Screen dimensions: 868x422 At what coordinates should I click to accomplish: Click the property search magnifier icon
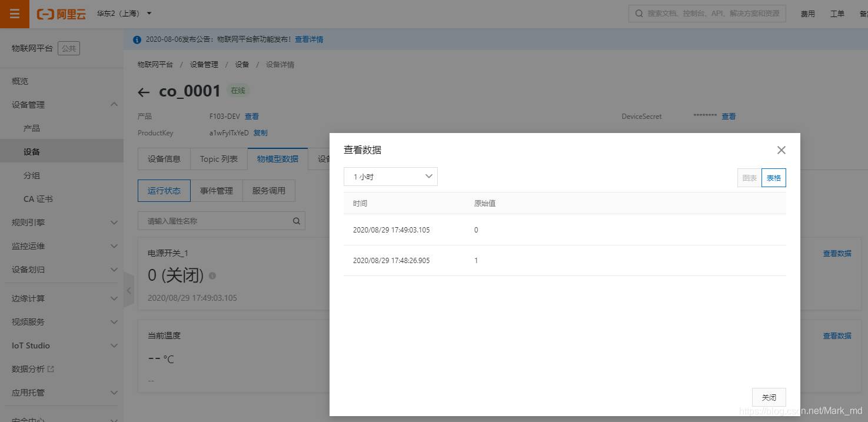[x=297, y=221]
